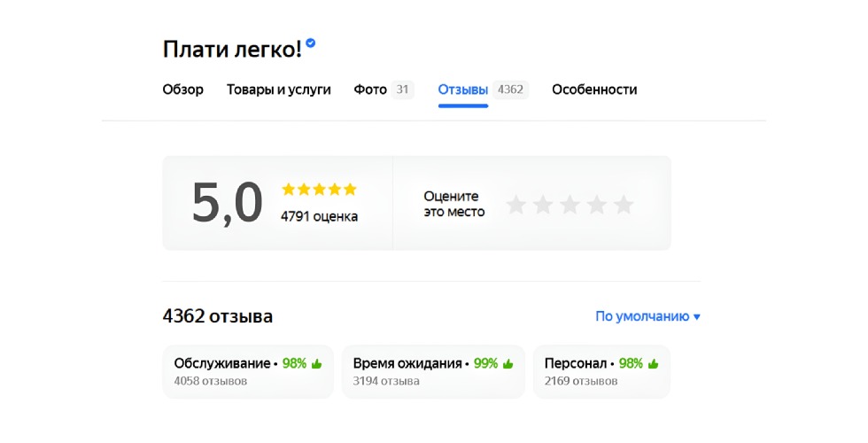Switch to the Обзор tab
The height and width of the screenshot is (443, 868).
click(x=183, y=89)
